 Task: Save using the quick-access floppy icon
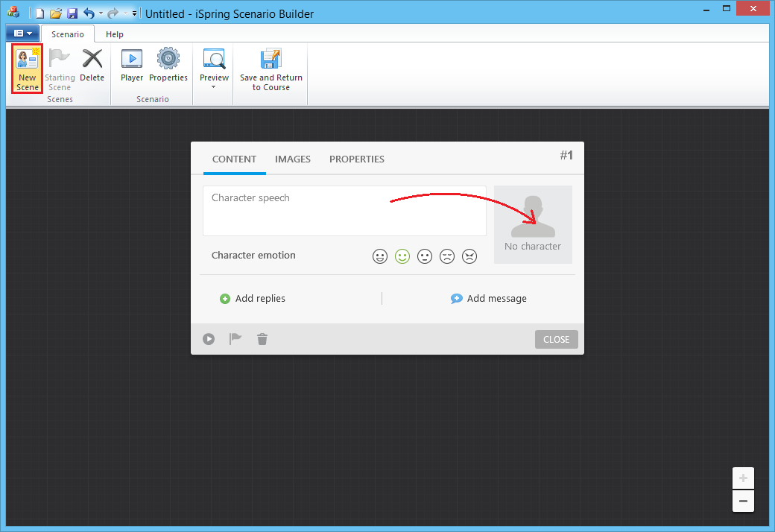(x=72, y=13)
